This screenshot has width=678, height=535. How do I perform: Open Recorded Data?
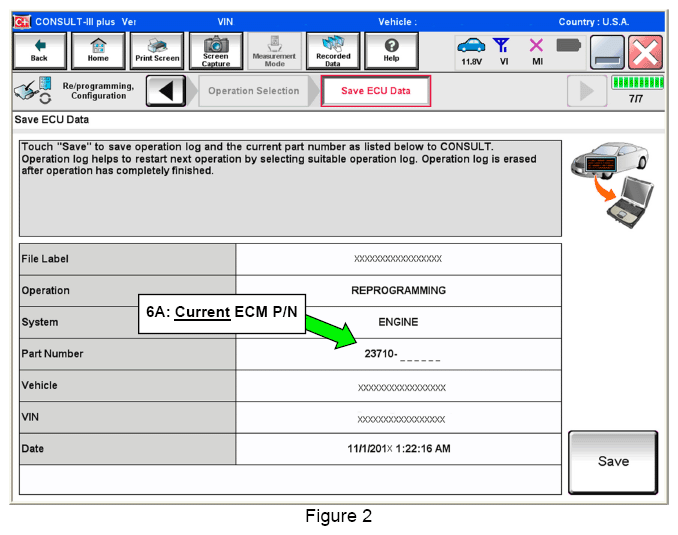(x=333, y=51)
